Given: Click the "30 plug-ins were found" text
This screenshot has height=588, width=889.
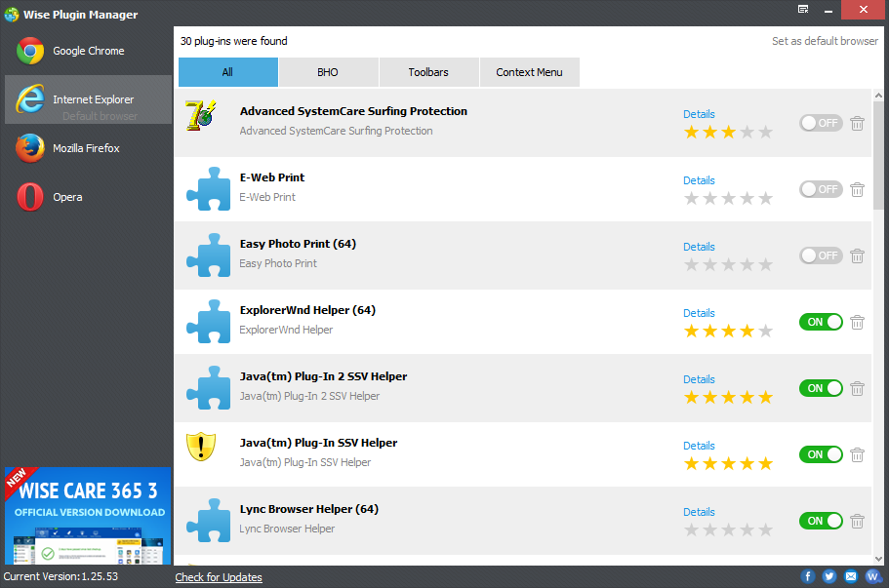Looking at the screenshot, I should point(233,41).
